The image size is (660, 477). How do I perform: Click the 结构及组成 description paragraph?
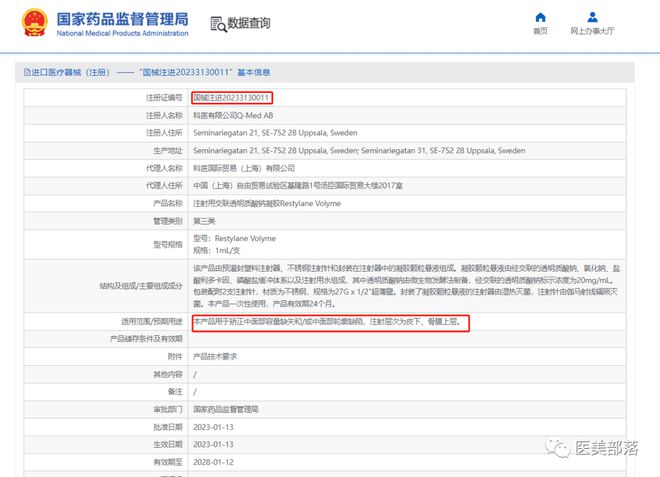pos(407,286)
